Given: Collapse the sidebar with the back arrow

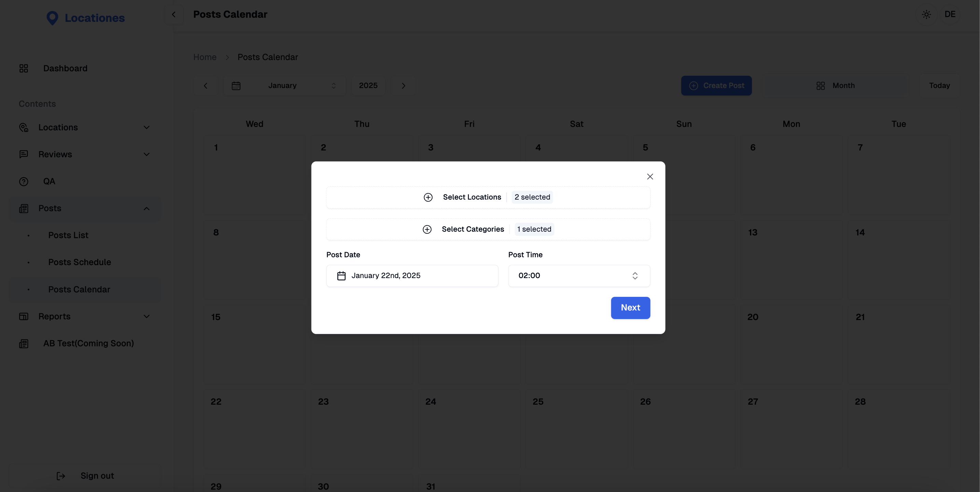Looking at the screenshot, I should (173, 14).
